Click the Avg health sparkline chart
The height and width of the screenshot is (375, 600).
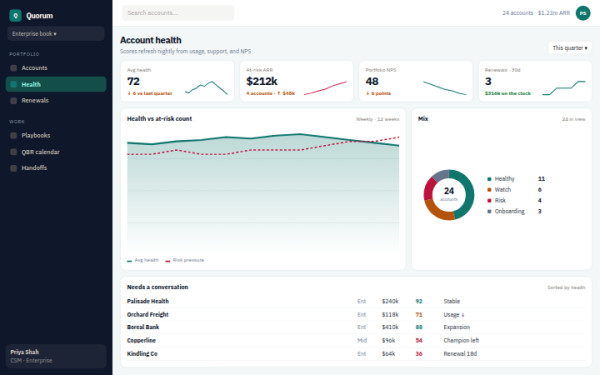206,88
